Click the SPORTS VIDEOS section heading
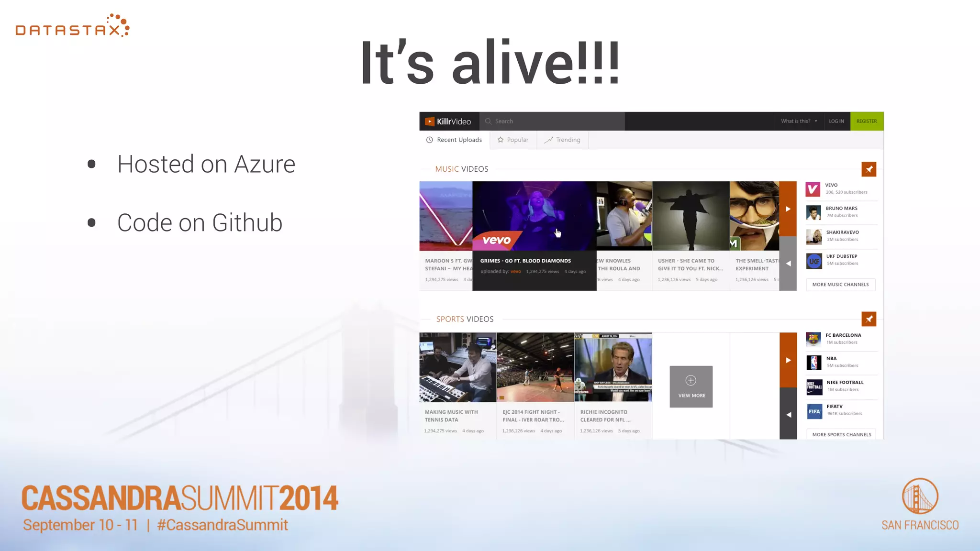 point(465,319)
